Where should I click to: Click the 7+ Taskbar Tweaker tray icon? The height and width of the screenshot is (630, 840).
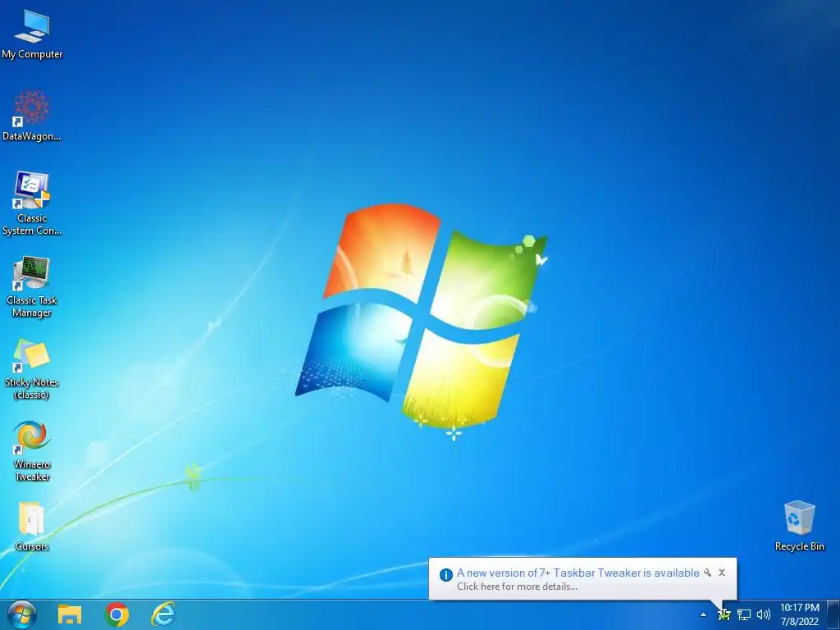point(724,615)
